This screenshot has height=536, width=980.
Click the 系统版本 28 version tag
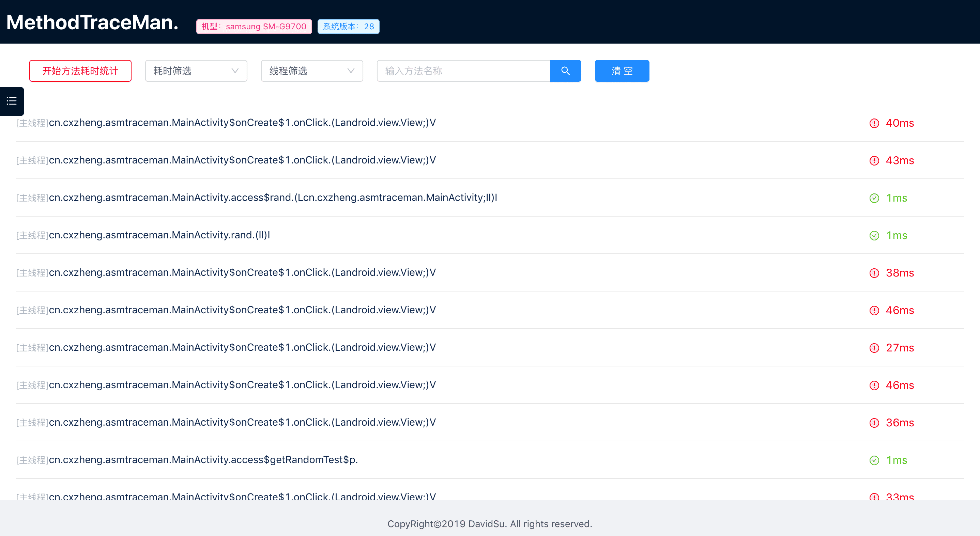click(x=348, y=27)
